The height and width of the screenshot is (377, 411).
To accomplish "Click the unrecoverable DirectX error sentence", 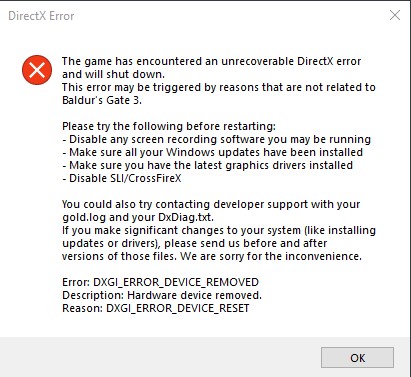I will [211, 61].
